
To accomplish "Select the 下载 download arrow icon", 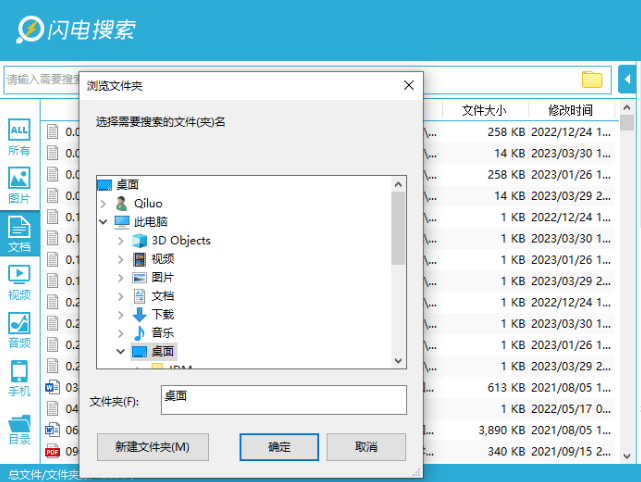I will coord(139,314).
